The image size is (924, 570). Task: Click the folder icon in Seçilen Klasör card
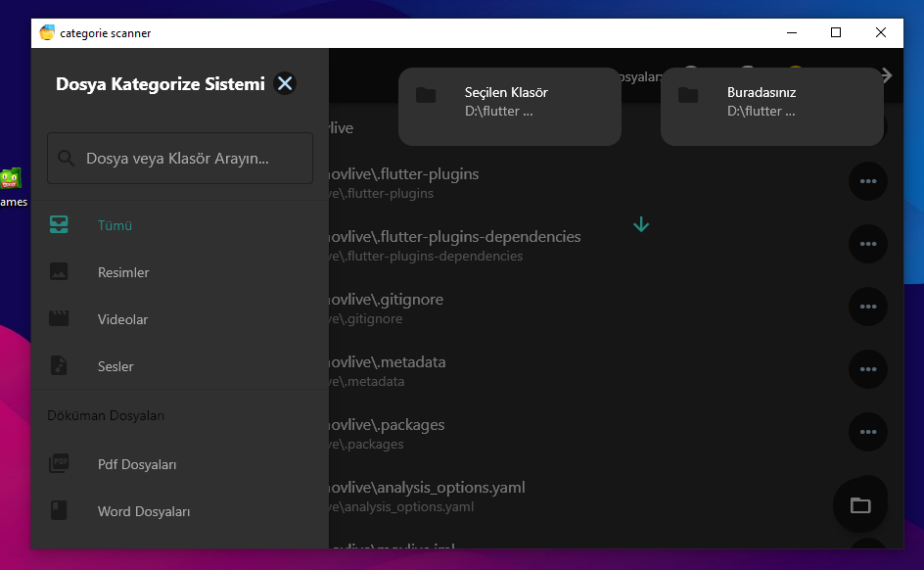426,95
